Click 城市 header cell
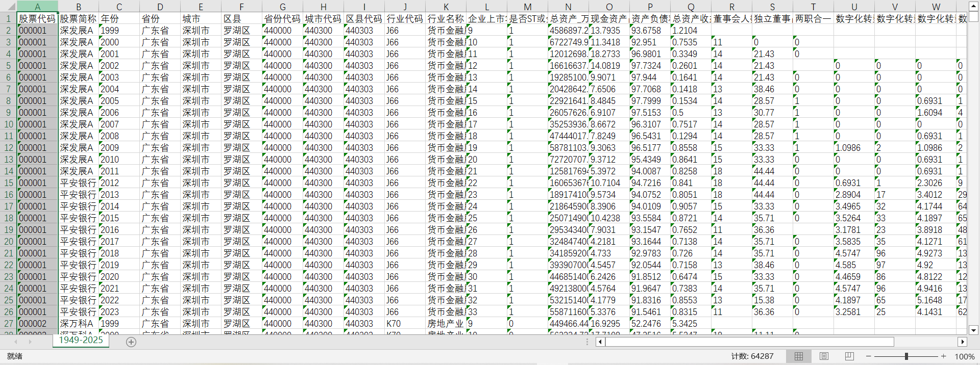The width and height of the screenshot is (980, 365). (201, 18)
